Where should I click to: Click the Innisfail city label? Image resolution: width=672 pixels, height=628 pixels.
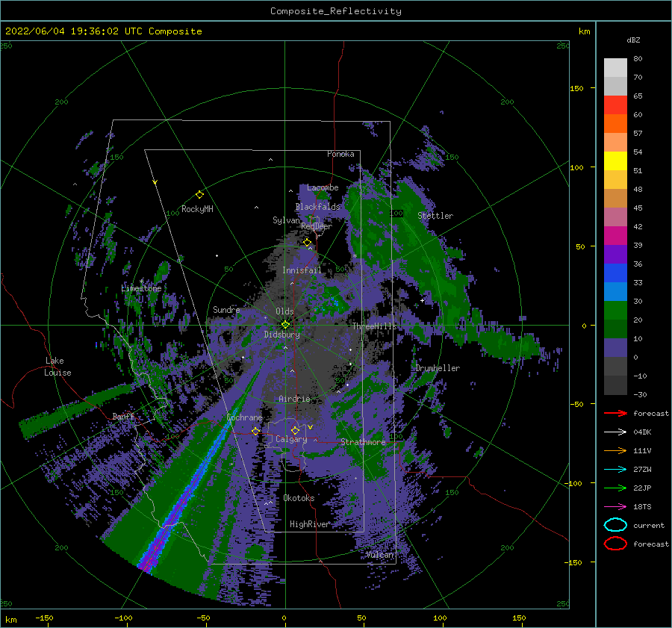click(x=302, y=270)
